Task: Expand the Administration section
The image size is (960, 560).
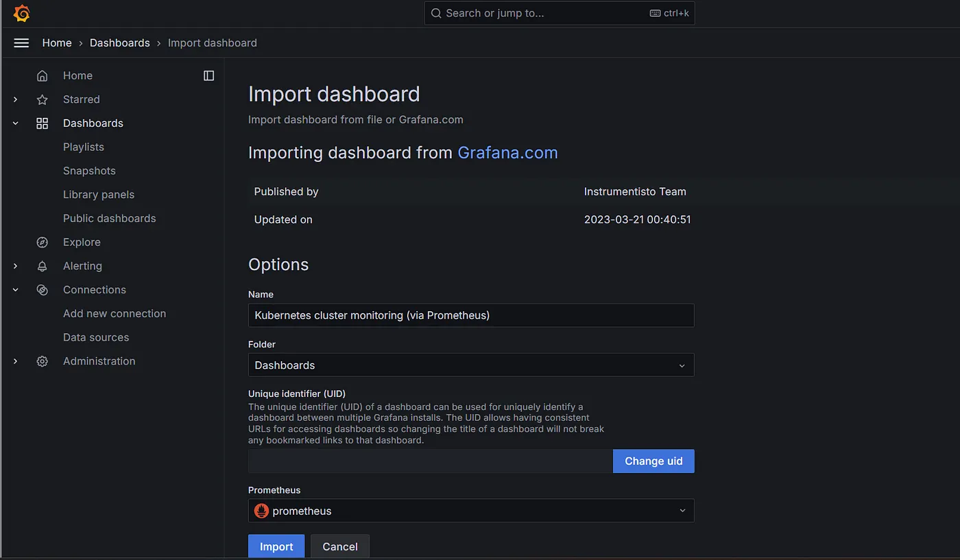Action: pyautogui.click(x=16, y=361)
